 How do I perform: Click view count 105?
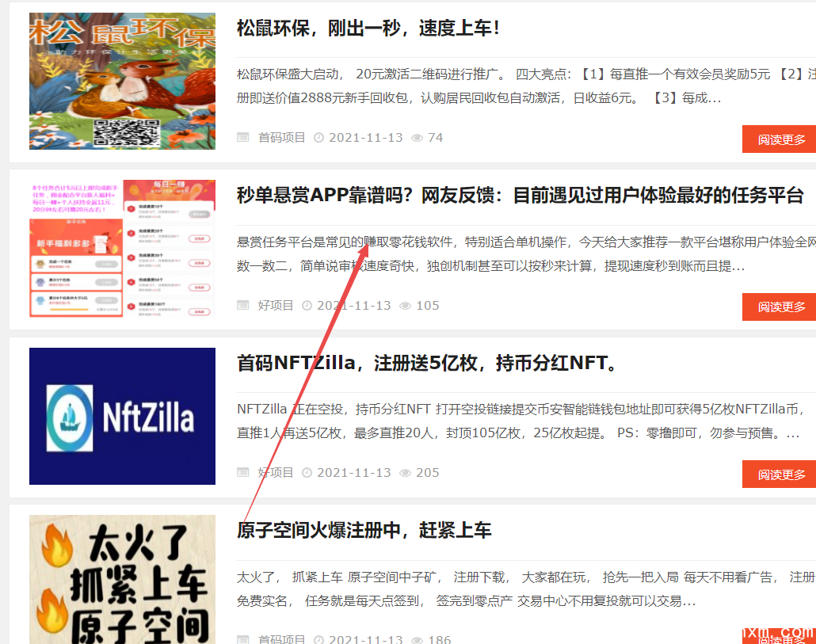pos(428,305)
